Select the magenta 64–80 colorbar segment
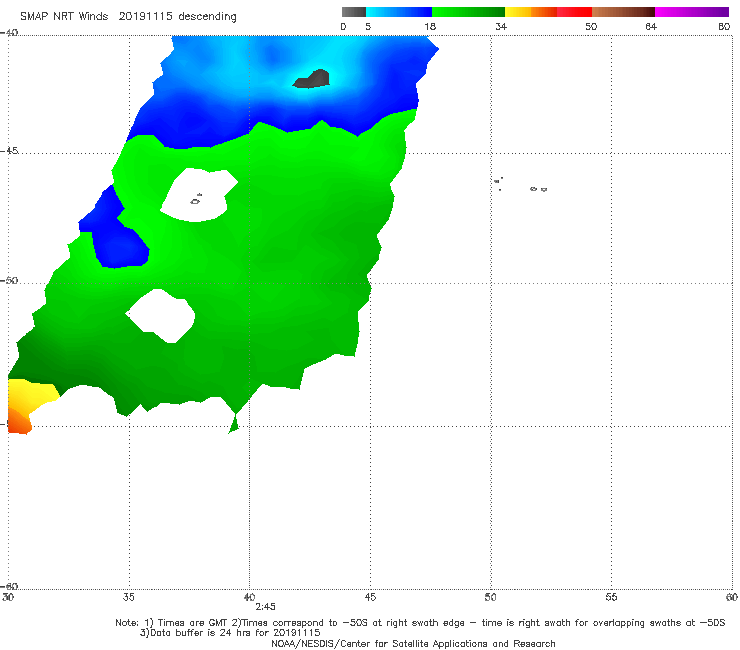This screenshot has width=740, height=650. pos(692,12)
